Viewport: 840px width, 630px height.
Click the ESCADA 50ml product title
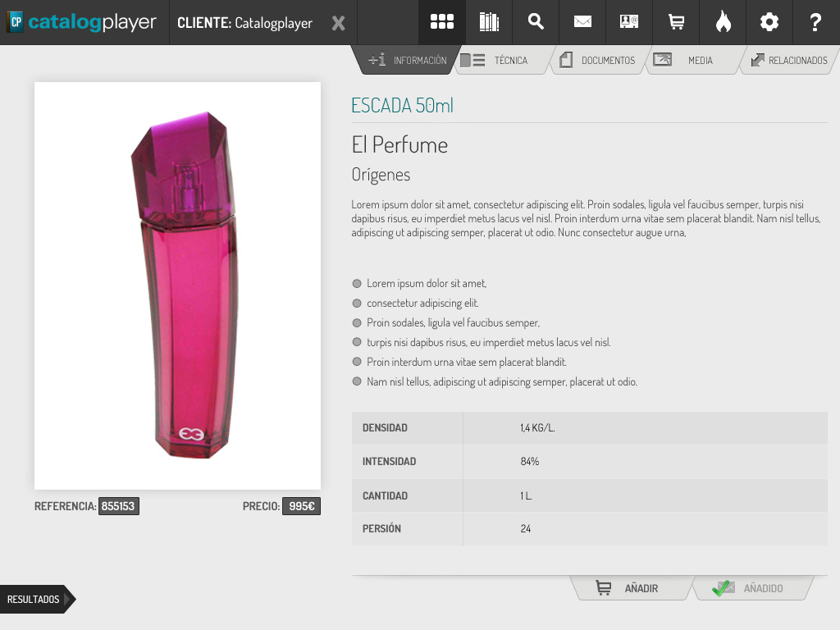402,106
